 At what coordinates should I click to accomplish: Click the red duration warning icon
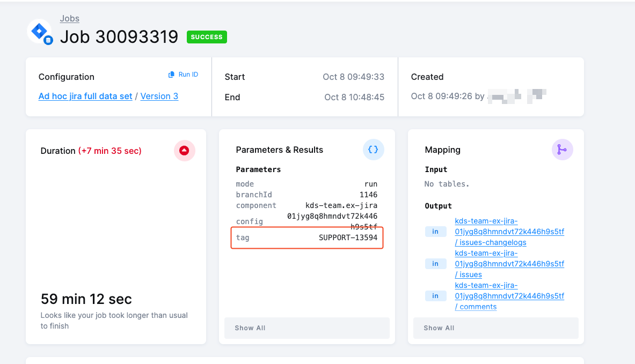coord(184,151)
